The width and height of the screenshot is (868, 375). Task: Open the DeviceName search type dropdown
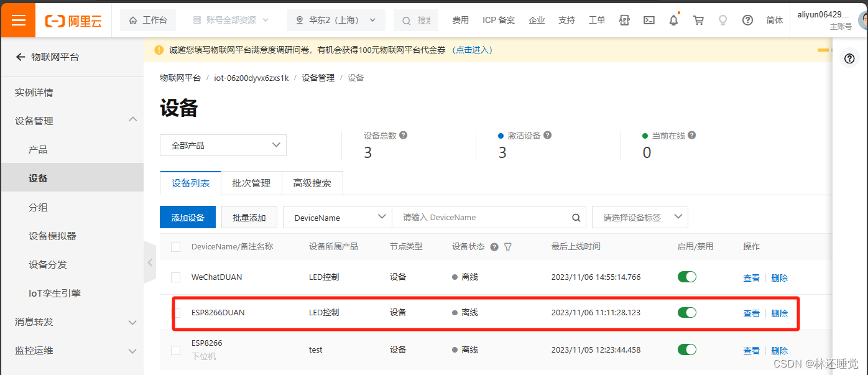pos(338,217)
